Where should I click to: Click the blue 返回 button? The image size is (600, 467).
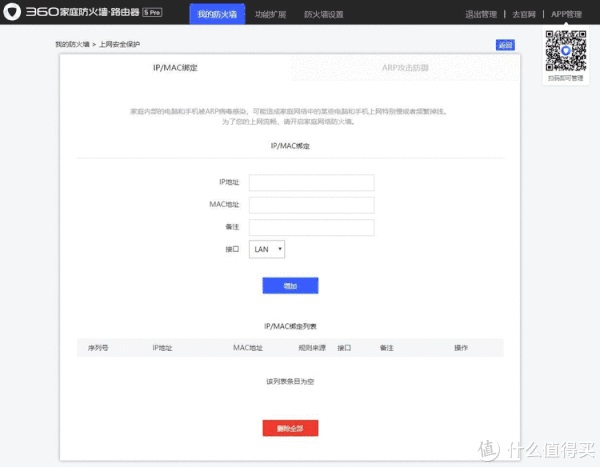pyautogui.click(x=505, y=45)
